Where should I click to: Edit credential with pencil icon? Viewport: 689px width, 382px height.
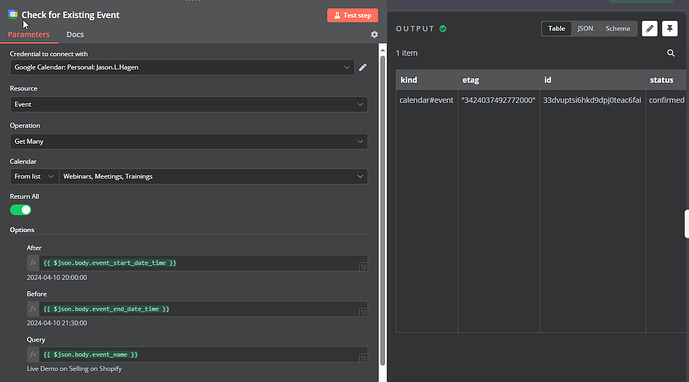[363, 67]
